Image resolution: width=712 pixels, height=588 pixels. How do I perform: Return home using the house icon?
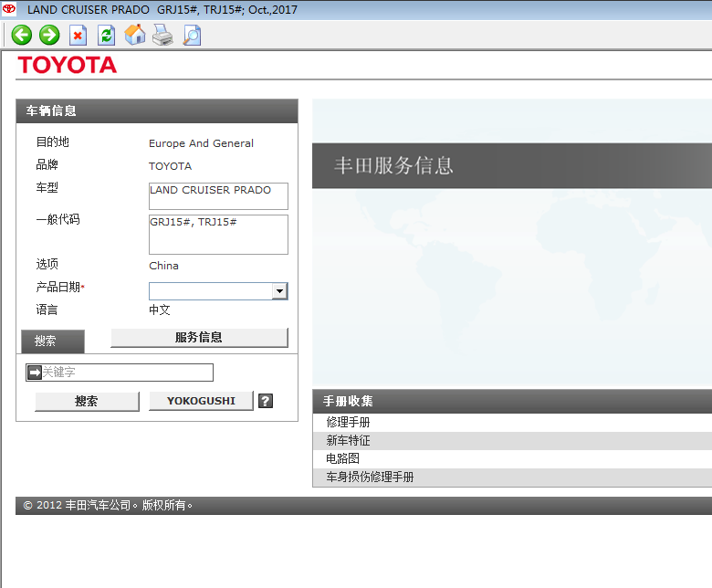135,35
